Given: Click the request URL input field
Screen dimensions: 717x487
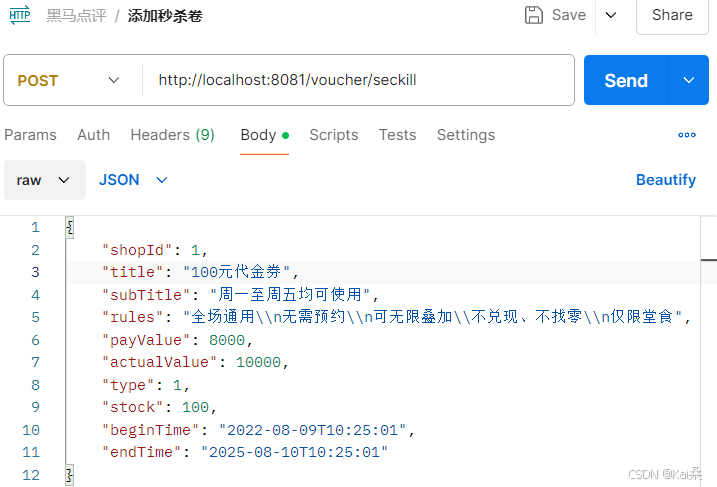Looking at the screenshot, I should point(358,80).
